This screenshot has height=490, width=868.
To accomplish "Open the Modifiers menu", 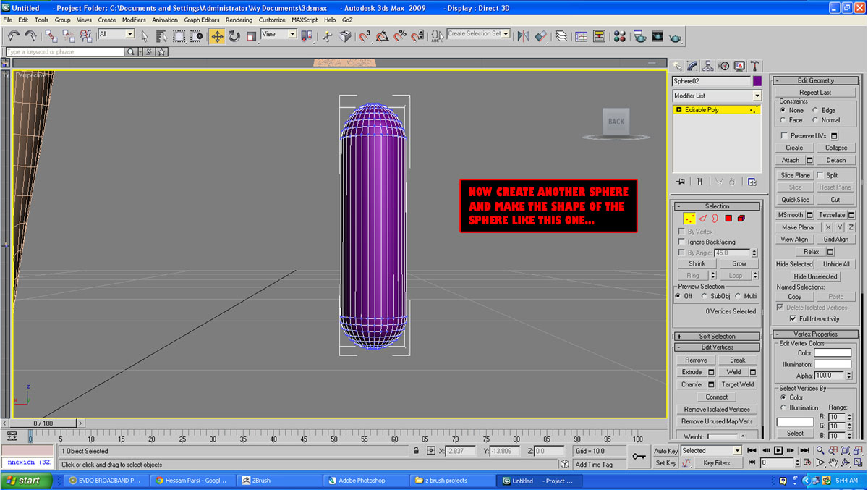I will (x=134, y=20).
